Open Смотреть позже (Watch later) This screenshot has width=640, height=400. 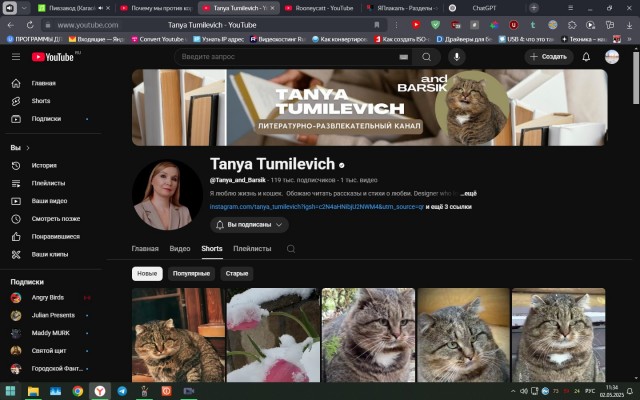55,219
